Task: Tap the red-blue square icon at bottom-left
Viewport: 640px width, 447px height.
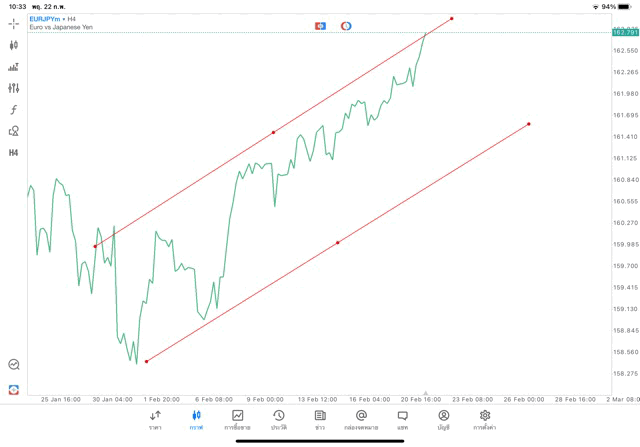Action: (x=14, y=389)
